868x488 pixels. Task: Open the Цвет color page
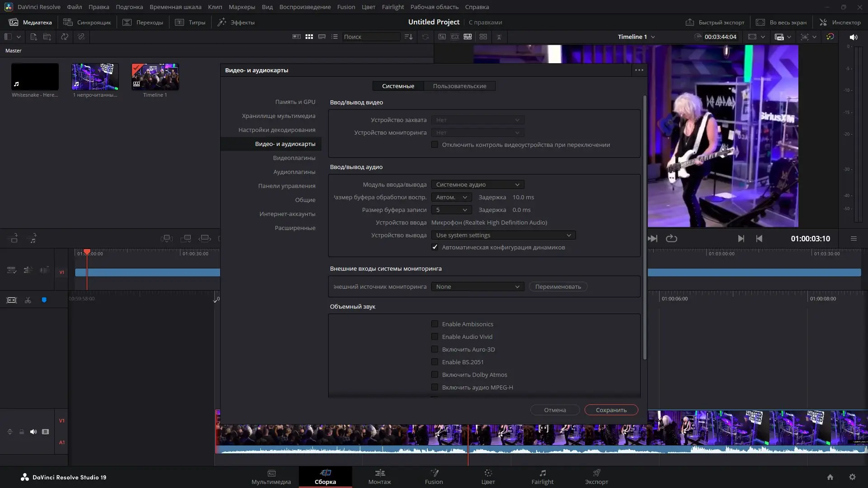coord(488,477)
